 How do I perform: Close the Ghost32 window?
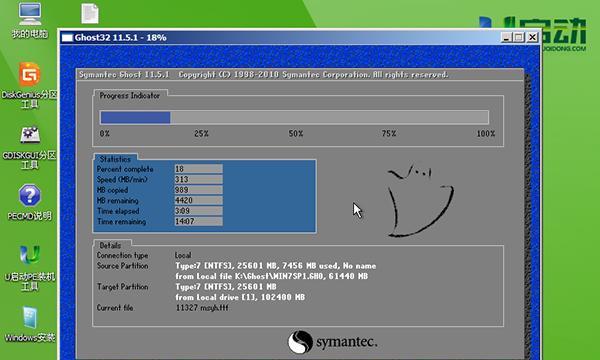[x=532, y=37]
